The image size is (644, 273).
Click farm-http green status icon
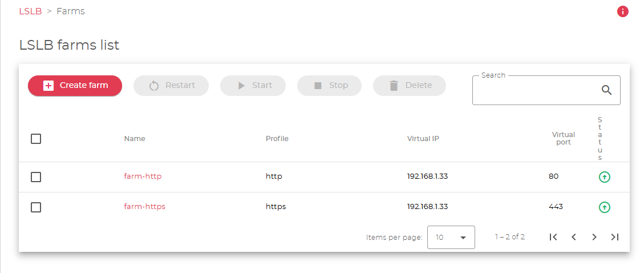(x=604, y=177)
